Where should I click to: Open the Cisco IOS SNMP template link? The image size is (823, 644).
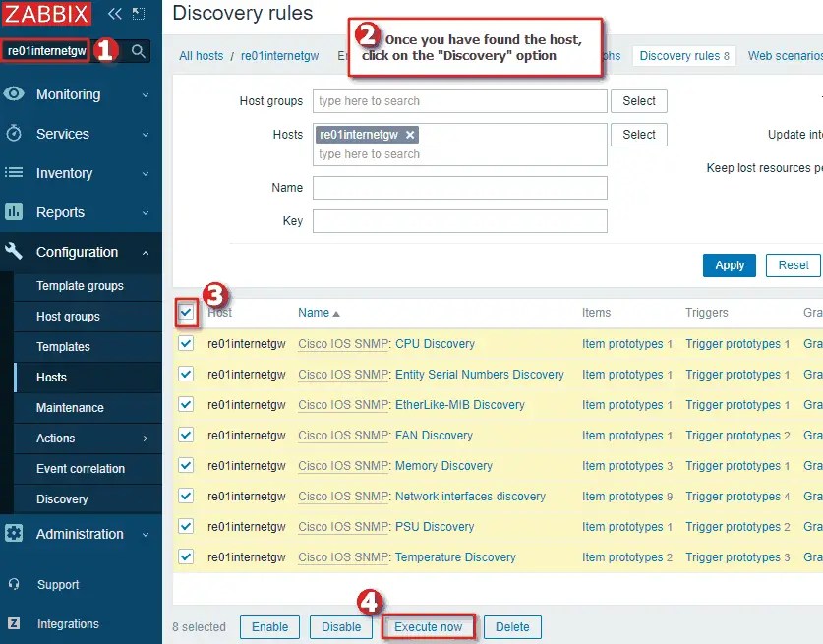point(342,344)
